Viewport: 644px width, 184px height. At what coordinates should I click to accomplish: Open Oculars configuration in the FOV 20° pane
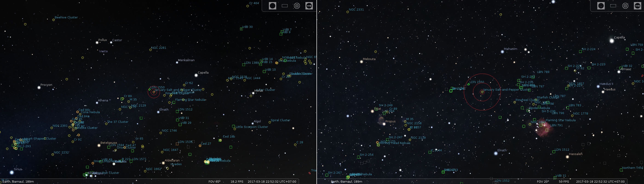pos(638,6)
